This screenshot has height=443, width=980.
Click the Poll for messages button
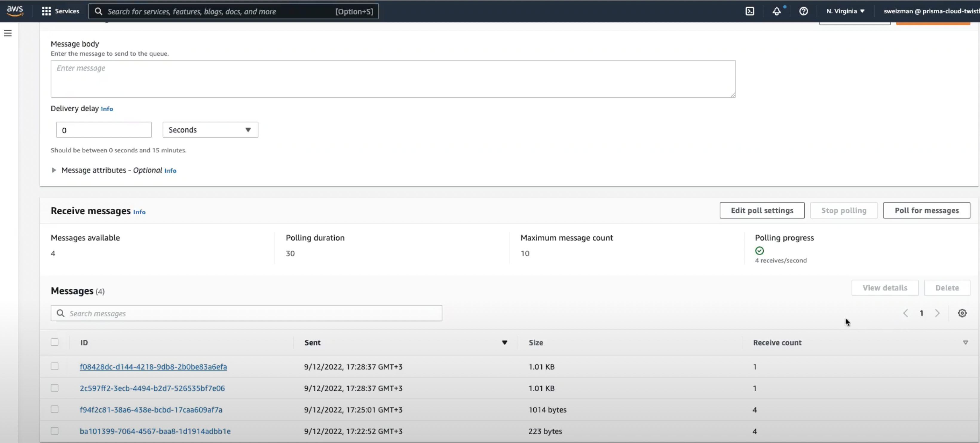pos(926,210)
